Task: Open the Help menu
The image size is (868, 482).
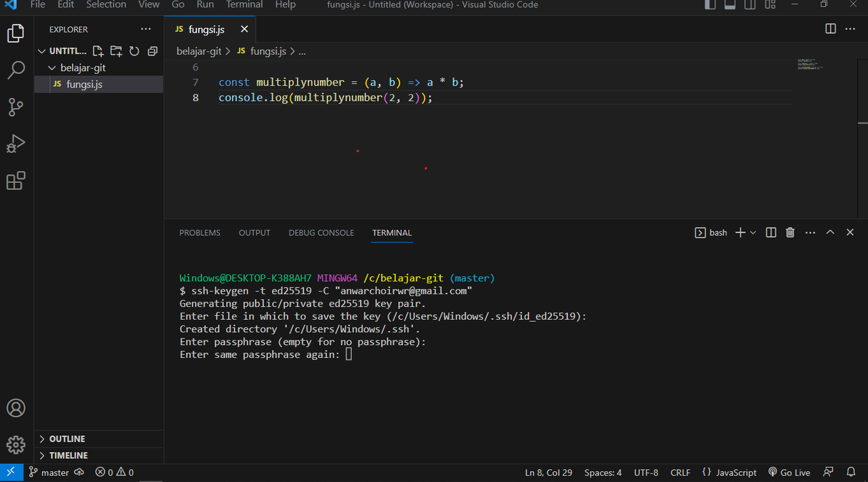Action: 285,5
